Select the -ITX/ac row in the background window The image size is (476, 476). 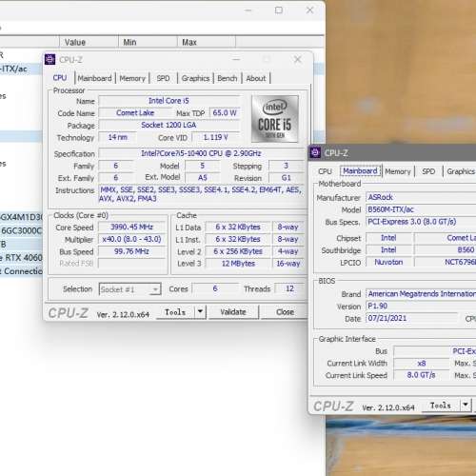[21, 69]
